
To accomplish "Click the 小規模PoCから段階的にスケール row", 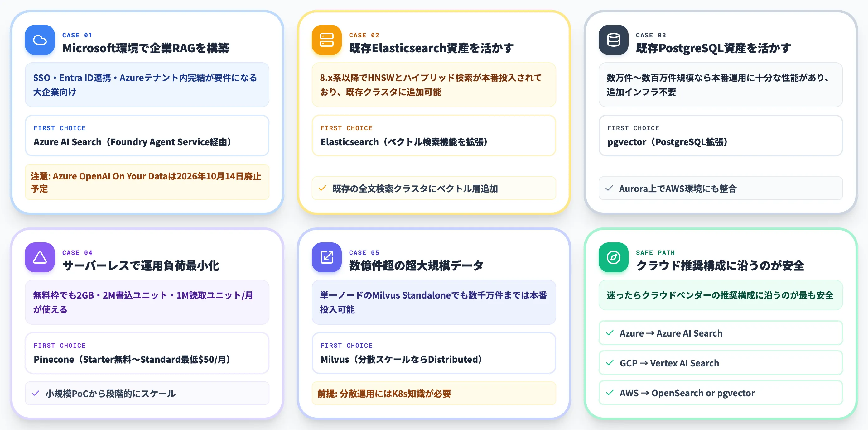I will coord(147,393).
